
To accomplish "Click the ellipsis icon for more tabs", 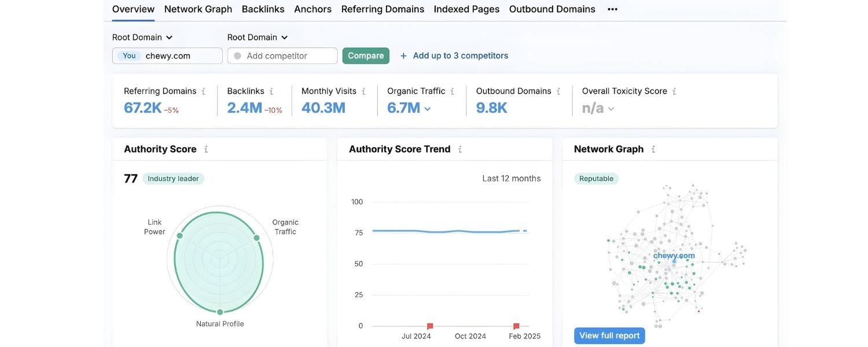I will click(612, 9).
